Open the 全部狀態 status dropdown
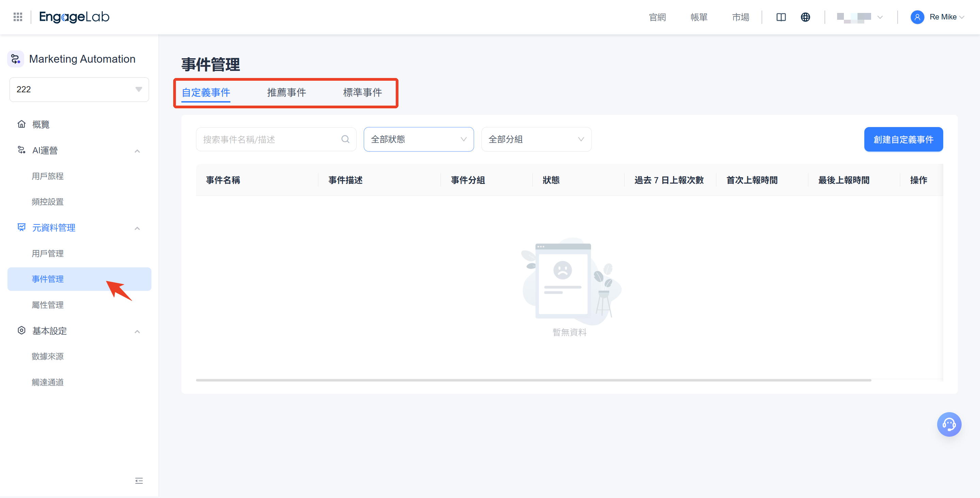The height and width of the screenshot is (498, 980). pyautogui.click(x=418, y=139)
